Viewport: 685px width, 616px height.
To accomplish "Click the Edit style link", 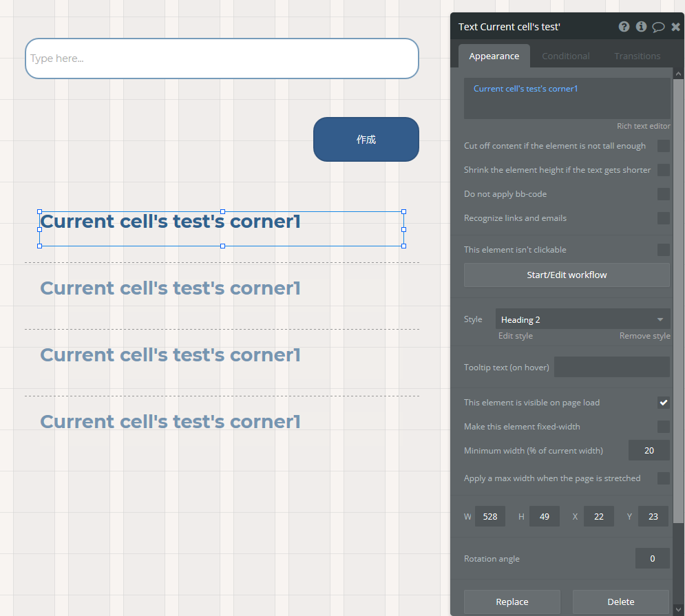I will [x=516, y=335].
